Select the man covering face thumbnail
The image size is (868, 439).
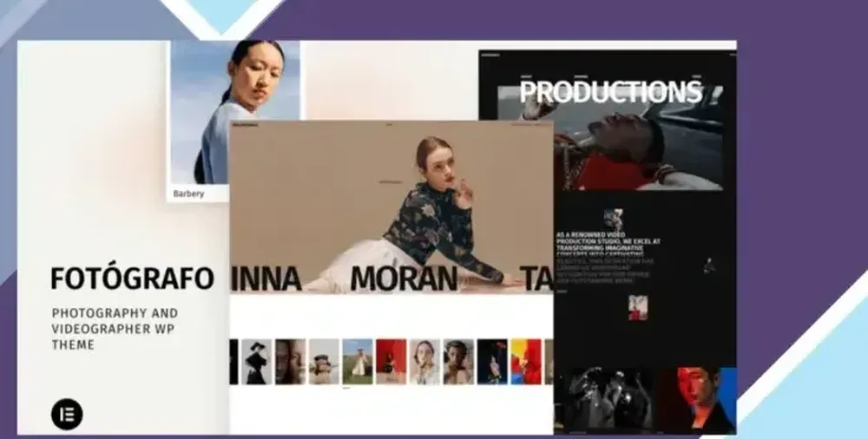click(458, 362)
